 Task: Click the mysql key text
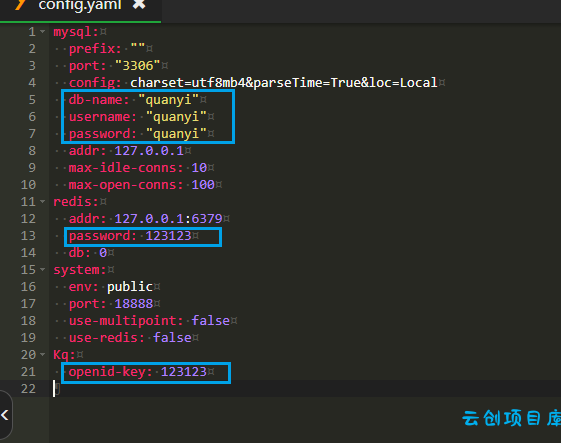[76, 32]
